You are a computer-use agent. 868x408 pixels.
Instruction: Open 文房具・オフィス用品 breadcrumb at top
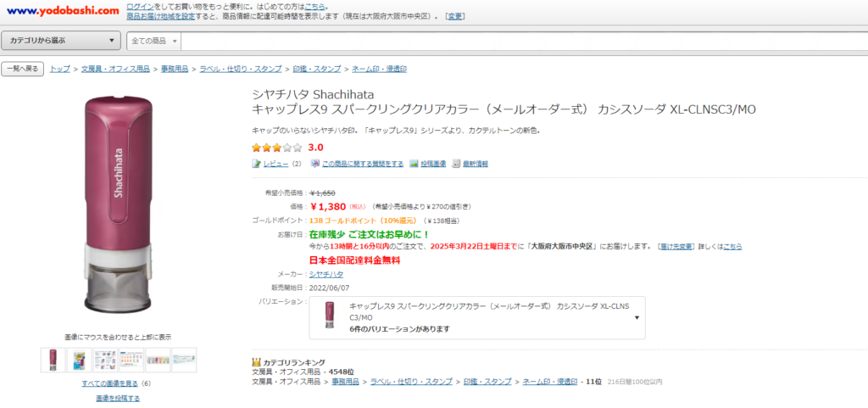[x=115, y=70]
